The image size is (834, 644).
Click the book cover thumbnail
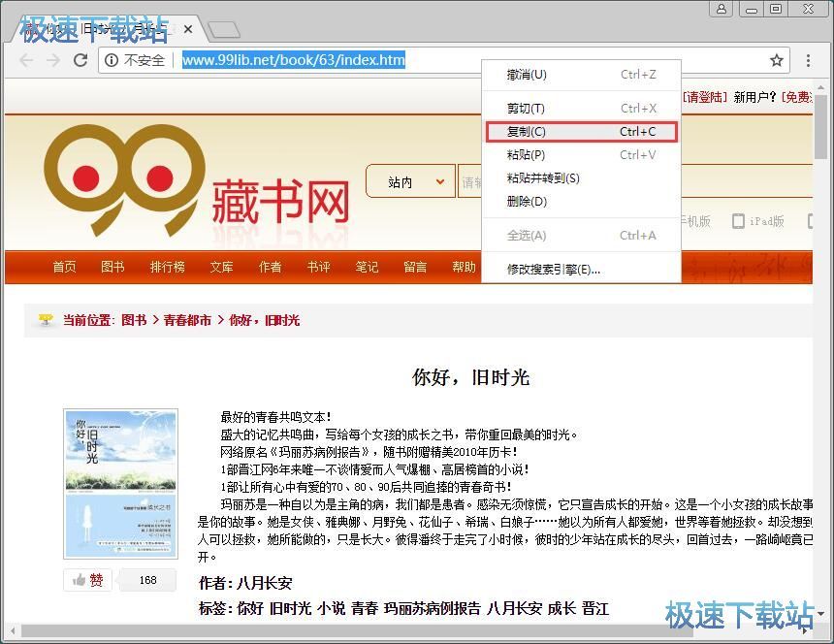[x=120, y=483]
